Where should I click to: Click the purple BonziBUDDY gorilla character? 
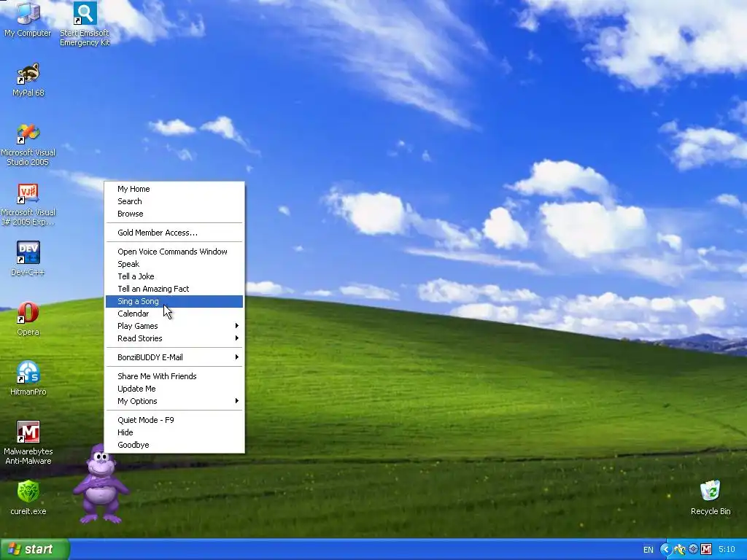click(x=101, y=484)
